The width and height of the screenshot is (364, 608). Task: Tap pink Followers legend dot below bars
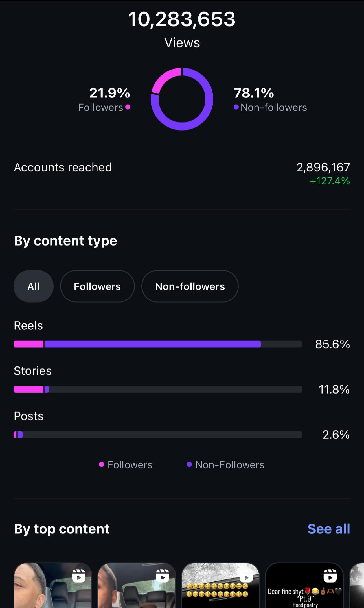coord(102,464)
